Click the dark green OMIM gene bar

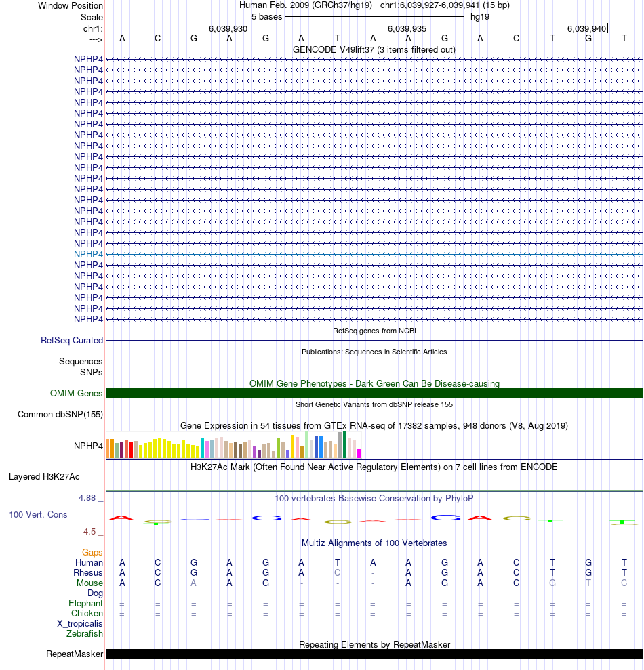click(374, 393)
